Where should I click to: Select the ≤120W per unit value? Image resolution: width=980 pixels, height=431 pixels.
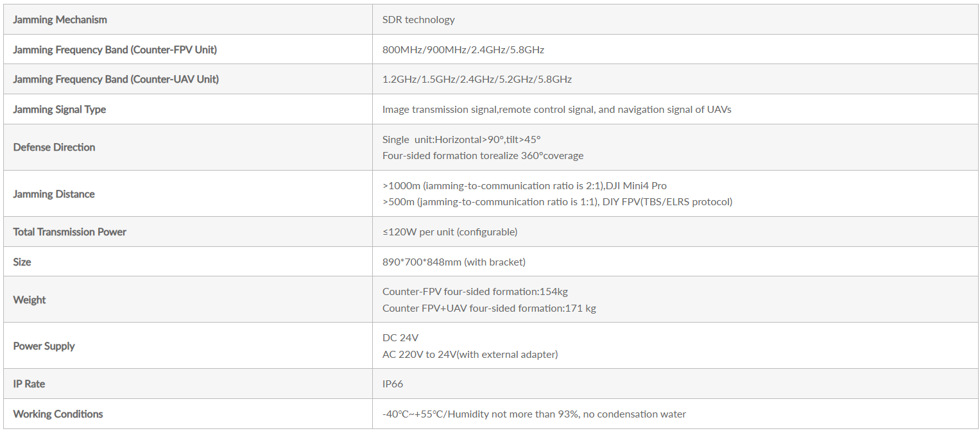tap(450, 232)
